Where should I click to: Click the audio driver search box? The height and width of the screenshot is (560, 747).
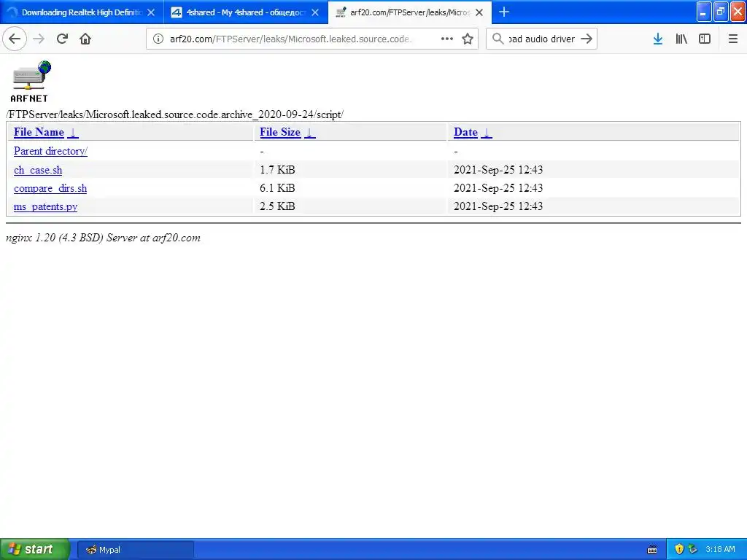click(542, 39)
